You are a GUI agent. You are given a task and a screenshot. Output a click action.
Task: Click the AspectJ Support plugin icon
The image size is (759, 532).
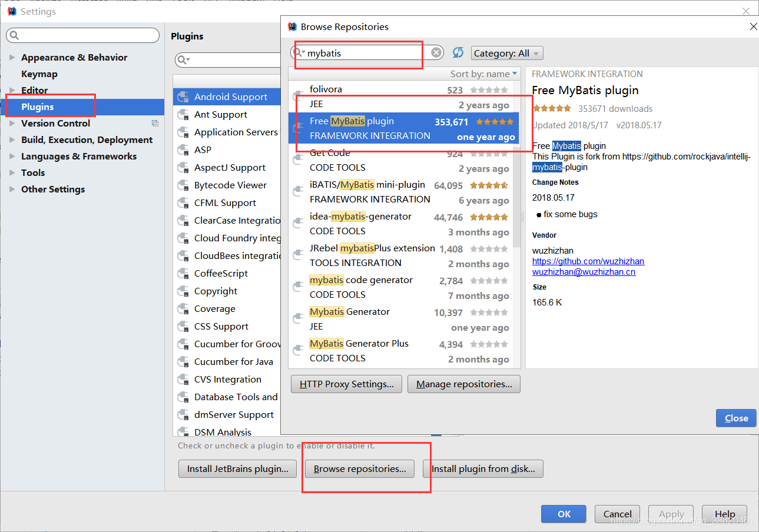pyautogui.click(x=183, y=168)
